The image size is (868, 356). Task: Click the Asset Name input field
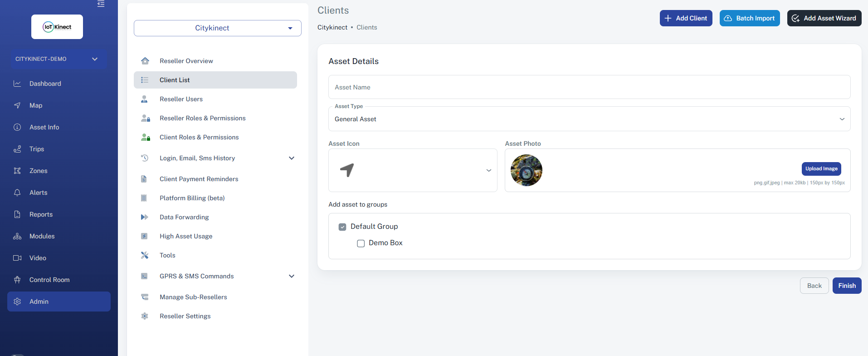click(x=589, y=87)
